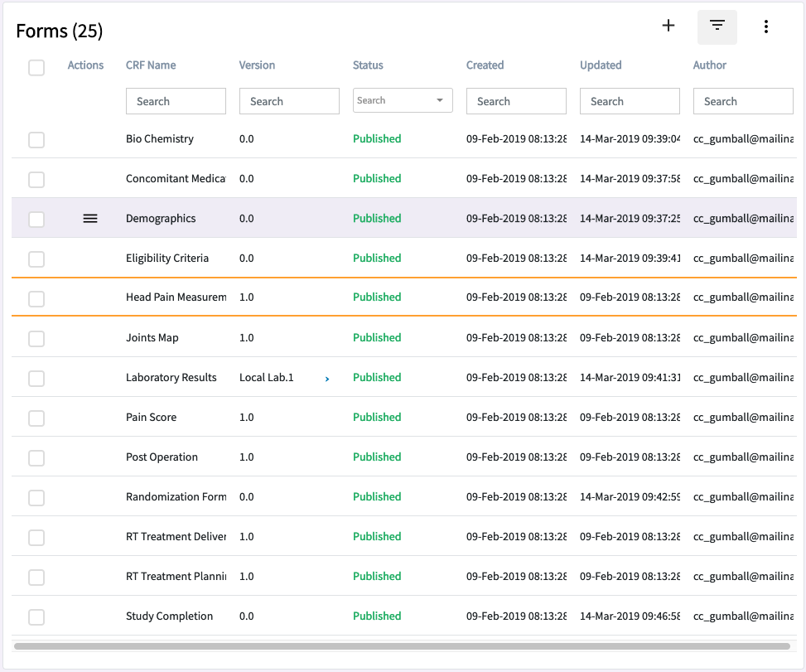The image size is (806, 672).
Task: Open Demographics row actions hamburger menu
Action: pos(90,218)
